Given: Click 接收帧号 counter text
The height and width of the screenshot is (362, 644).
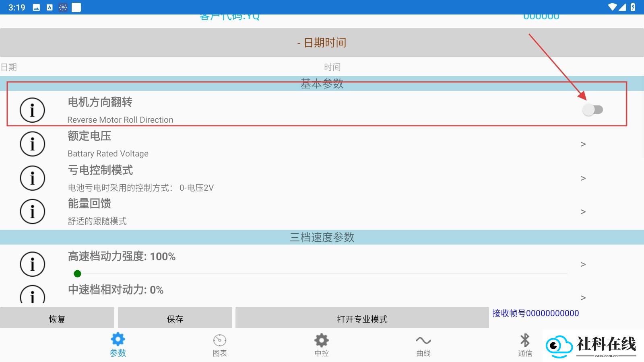Looking at the screenshot, I should (x=536, y=313).
